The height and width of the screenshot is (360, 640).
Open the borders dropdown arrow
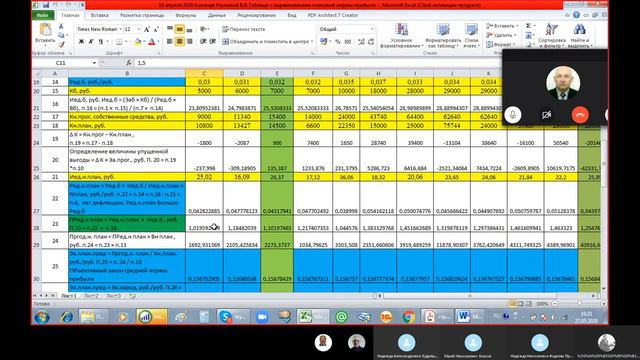126,42
